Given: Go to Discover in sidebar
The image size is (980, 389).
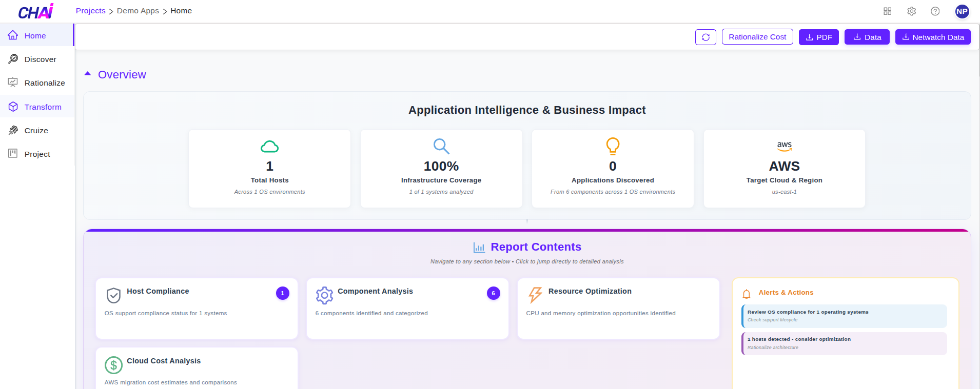Looking at the screenshot, I should tap(40, 59).
